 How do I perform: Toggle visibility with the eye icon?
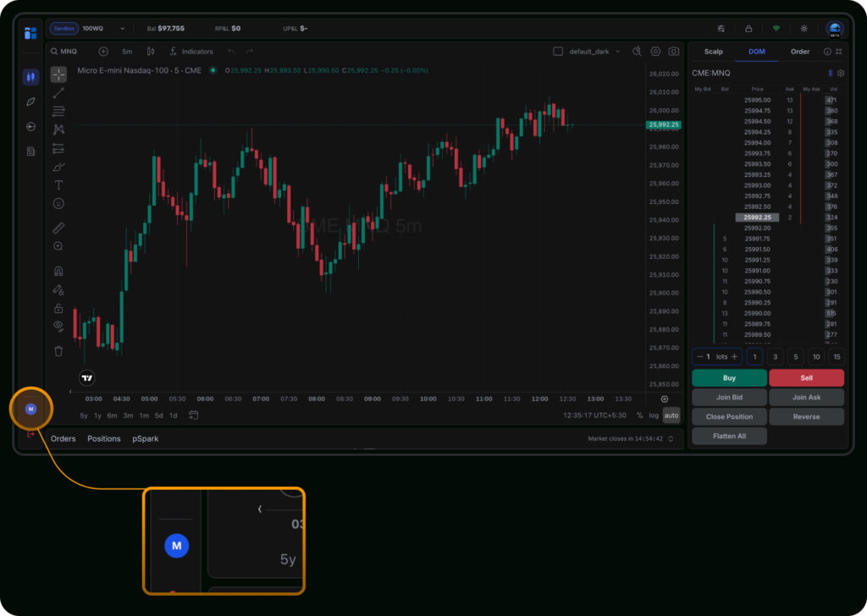click(x=58, y=326)
